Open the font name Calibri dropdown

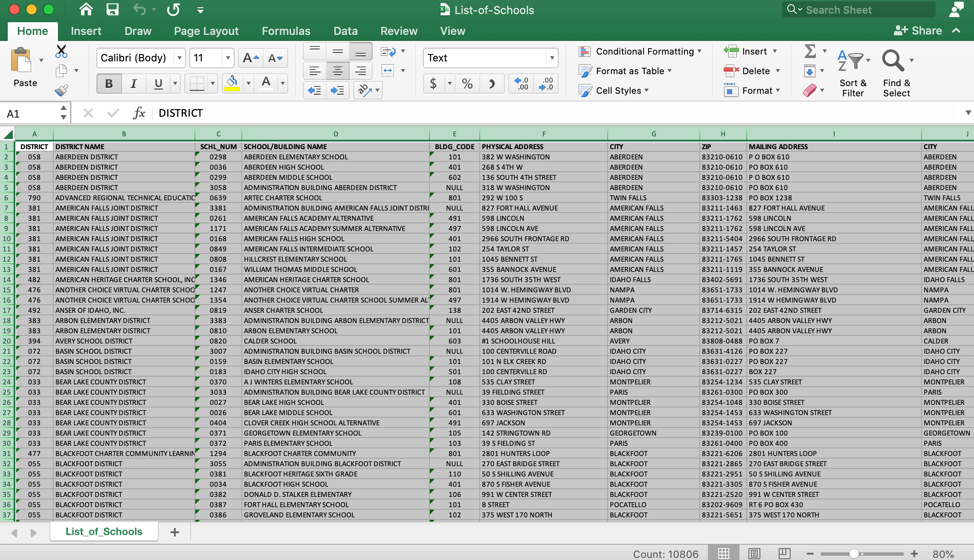pyautogui.click(x=180, y=58)
